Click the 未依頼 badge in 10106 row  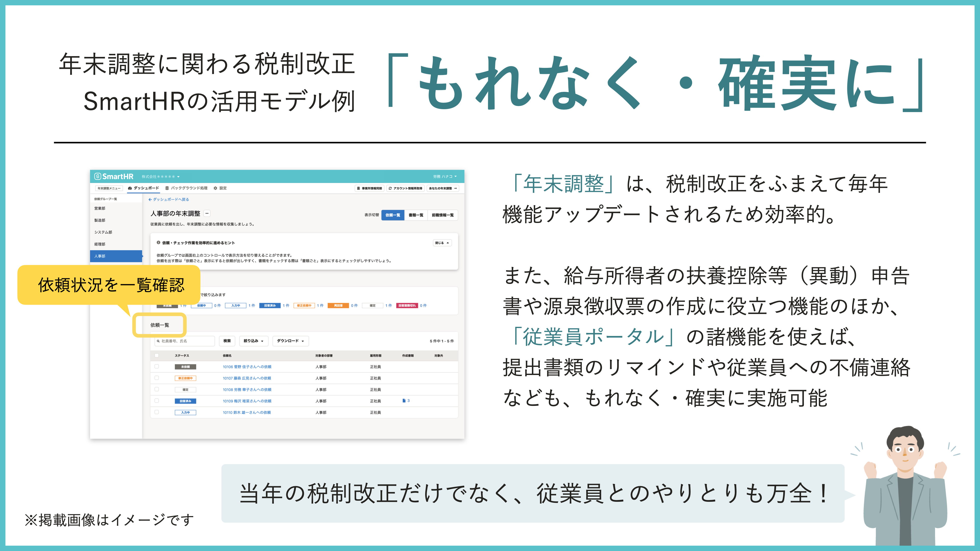pyautogui.click(x=185, y=367)
